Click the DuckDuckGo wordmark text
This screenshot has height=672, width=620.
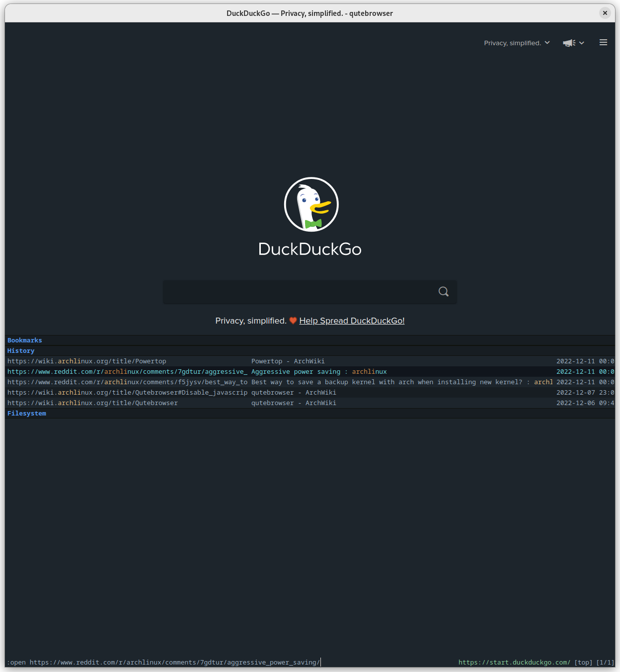310,249
